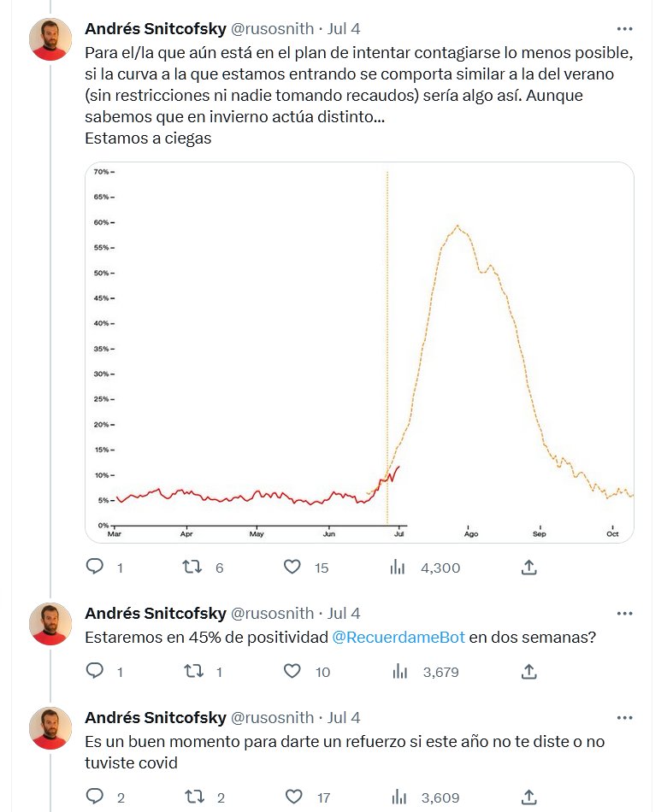The width and height of the screenshot is (667, 812).
Task: View analytics of the 4,300 views tweet
Action: tap(398, 567)
